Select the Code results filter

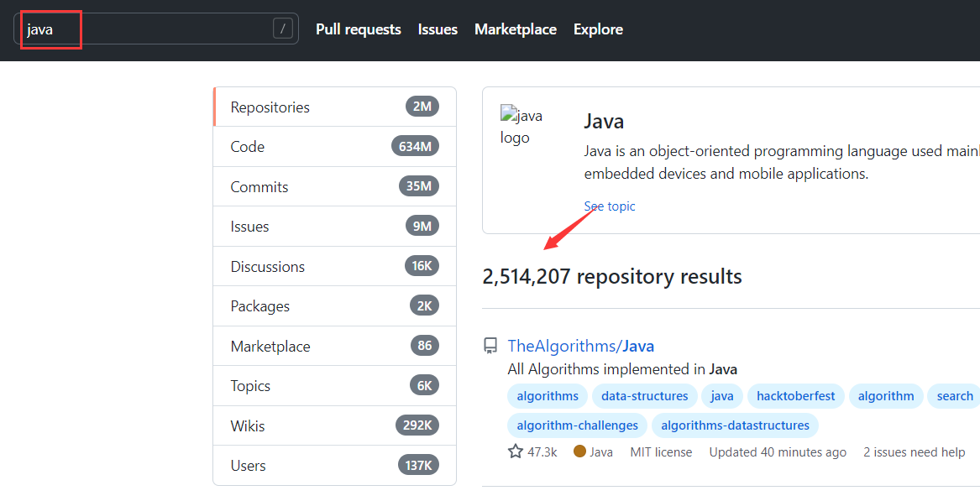335,146
